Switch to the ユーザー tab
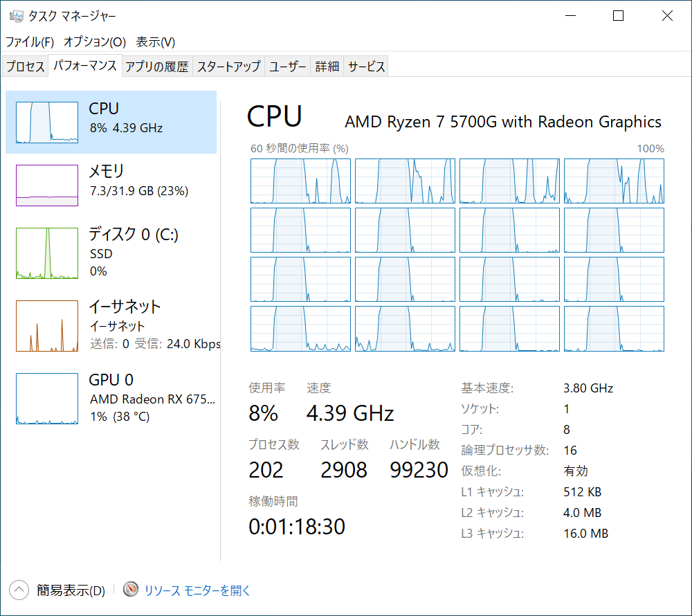Image resolution: width=692 pixels, height=616 pixels. point(288,66)
